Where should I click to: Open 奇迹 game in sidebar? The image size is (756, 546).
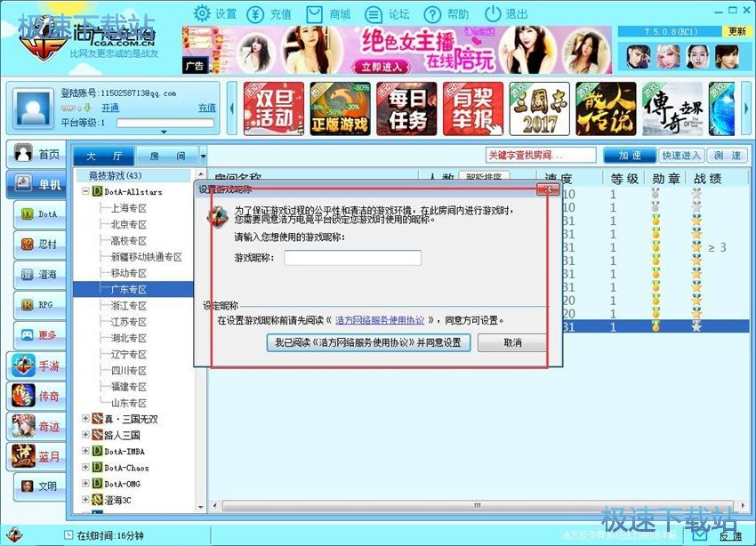pos(36,427)
